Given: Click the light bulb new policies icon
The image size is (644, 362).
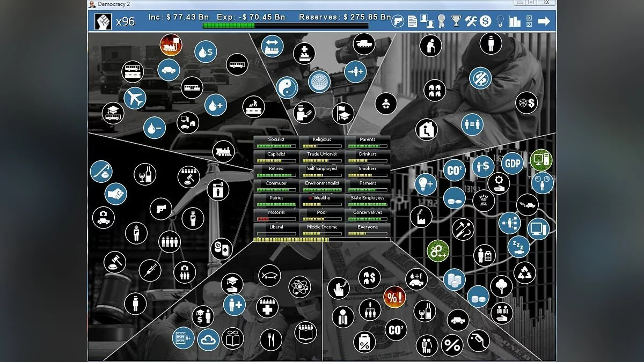Looking at the screenshot, I should pyautogui.click(x=500, y=21).
